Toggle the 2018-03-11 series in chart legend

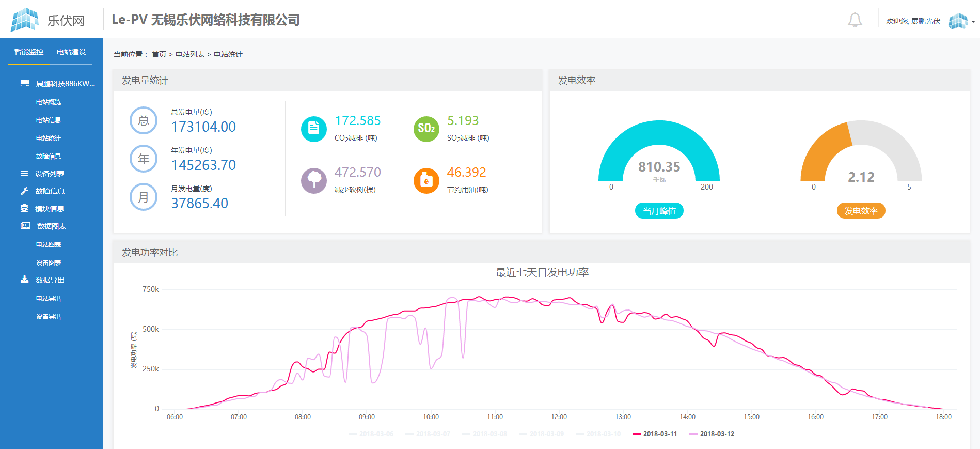pyautogui.click(x=655, y=434)
